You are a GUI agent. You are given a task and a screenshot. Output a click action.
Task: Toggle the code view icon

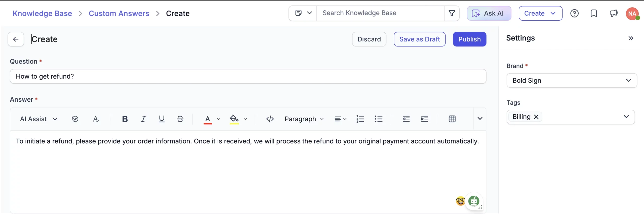[x=270, y=119]
